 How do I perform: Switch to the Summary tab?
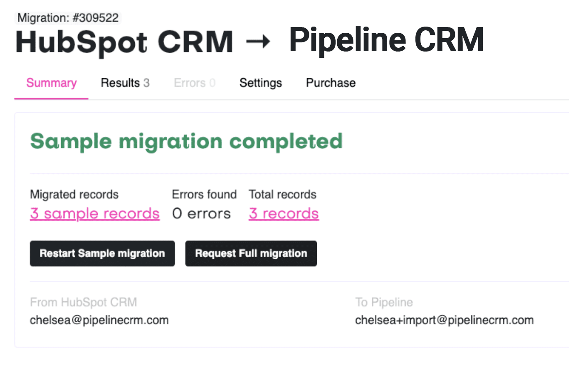tap(51, 83)
